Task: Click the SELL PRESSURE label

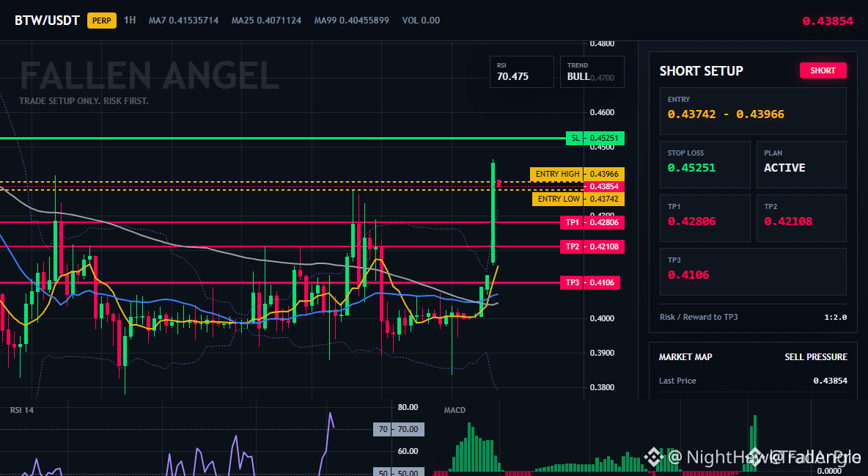Action: [816, 357]
